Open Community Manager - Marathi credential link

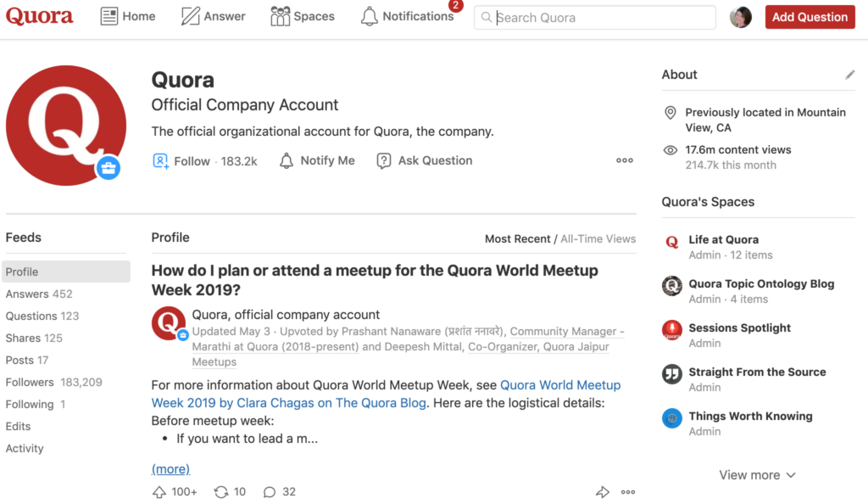(x=408, y=339)
